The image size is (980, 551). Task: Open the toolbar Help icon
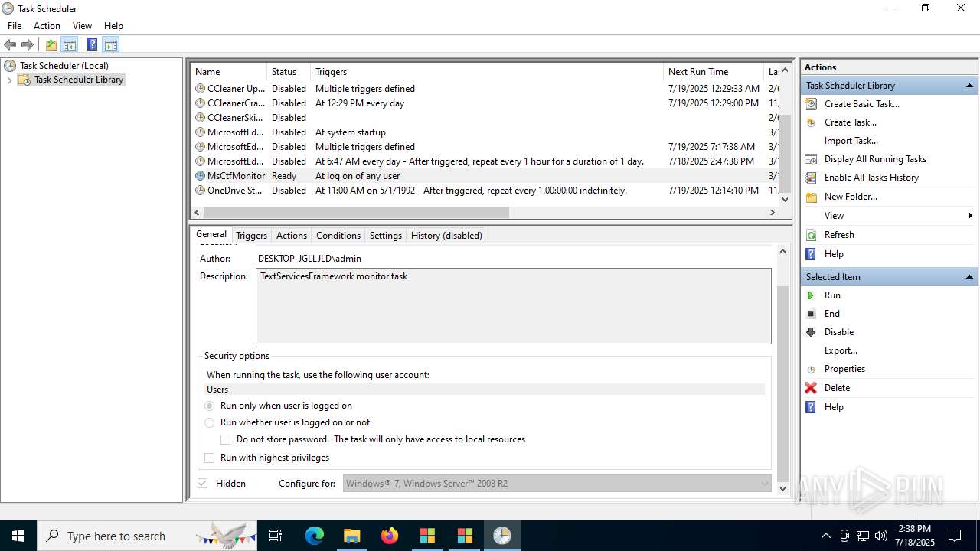click(x=92, y=44)
